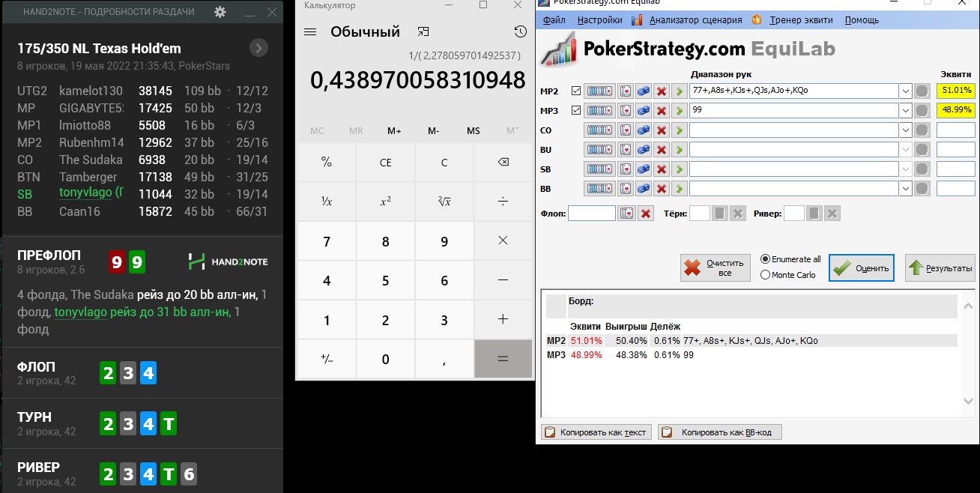This screenshot has width=980, height=493.
Task: Go to next hand arrow in Hand2Note
Action: point(258,48)
